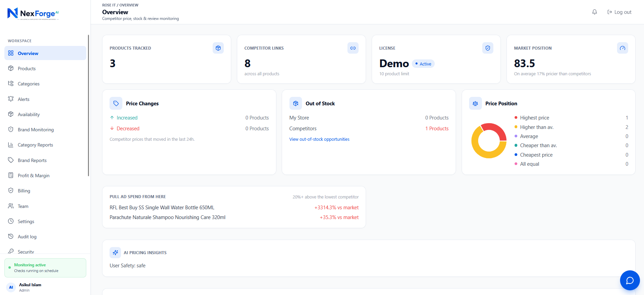644x295 pixels.
Task: Click the red Highest price legend dot
Action: pos(516,117)
